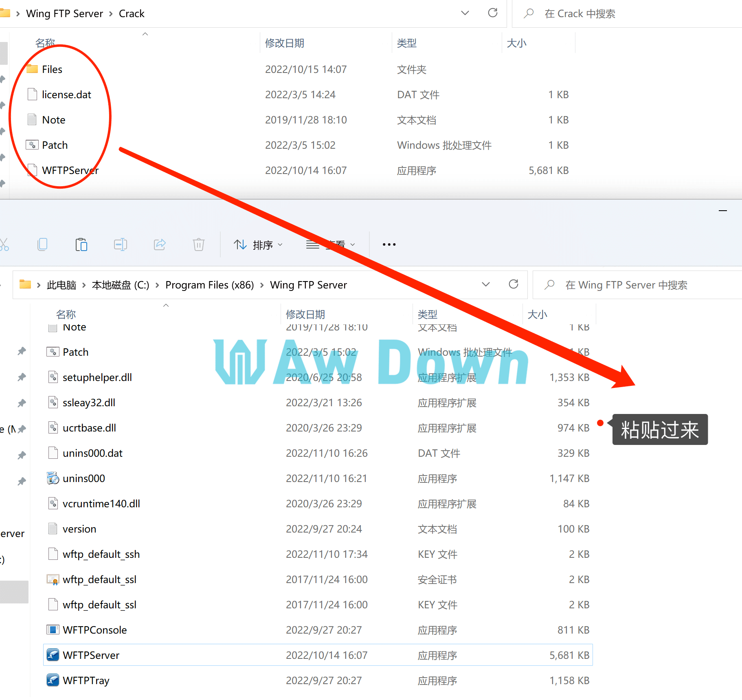Click Program Files (x86) breadcrumb
Viewport: 742px width, 700px height.
click(209, 285)
